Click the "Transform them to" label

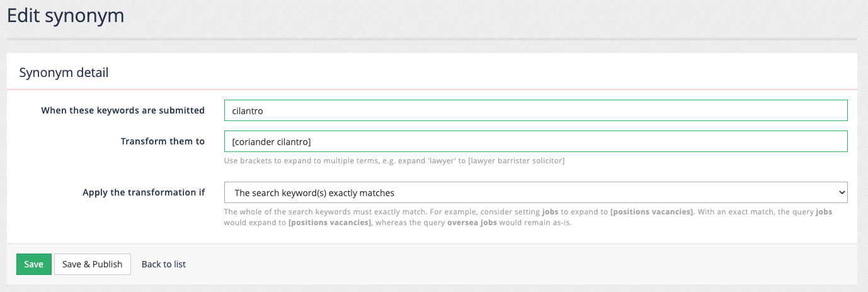point(163,141)
